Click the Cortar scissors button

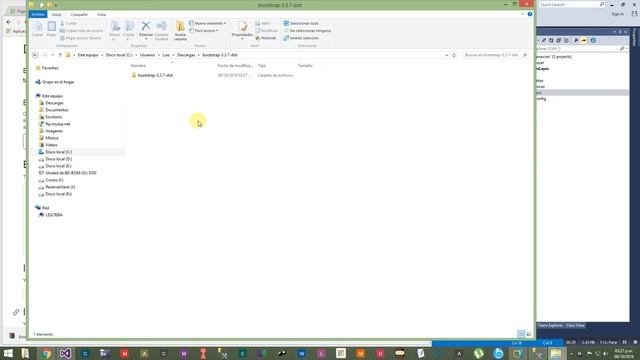coord(69,23)
